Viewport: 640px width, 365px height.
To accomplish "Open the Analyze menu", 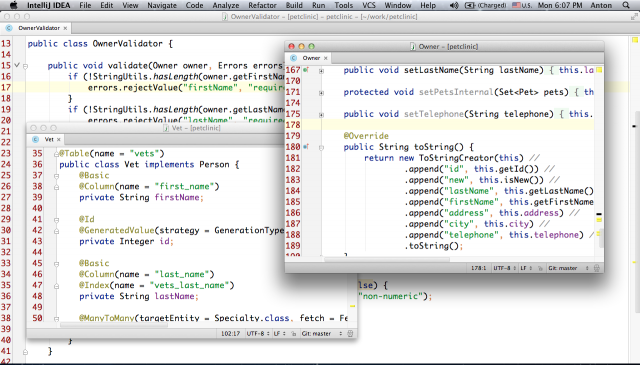I will pos(226,5).
